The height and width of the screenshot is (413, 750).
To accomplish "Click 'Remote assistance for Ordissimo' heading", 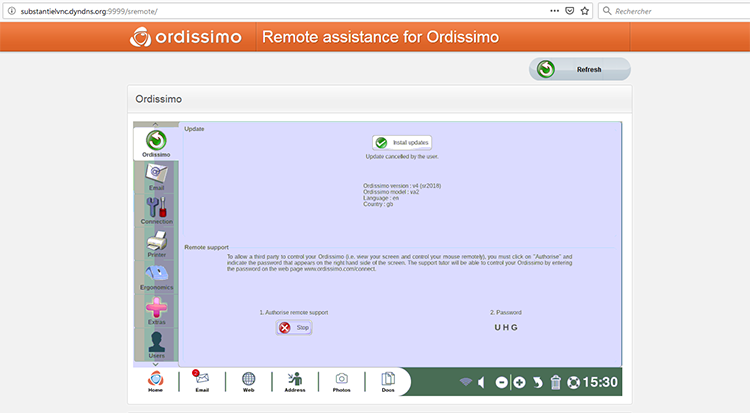I will [380, 37].
